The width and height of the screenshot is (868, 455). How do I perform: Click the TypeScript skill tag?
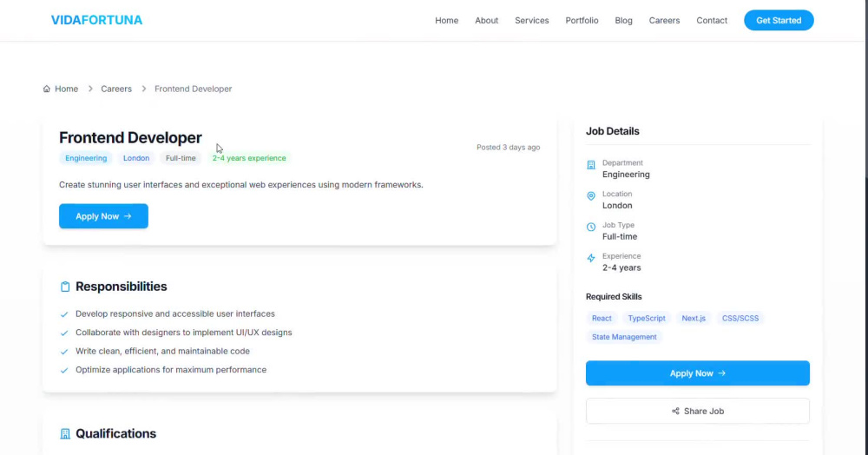point(646,319)
